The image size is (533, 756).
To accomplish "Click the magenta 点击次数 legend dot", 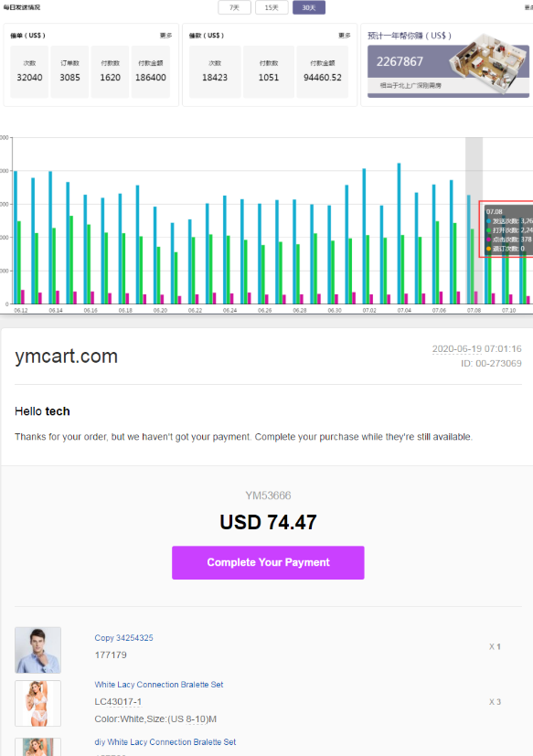I will 488,240.
